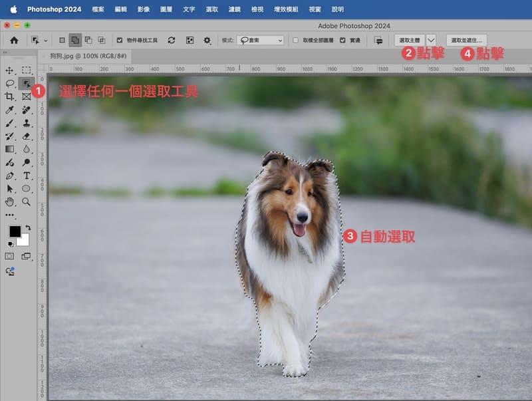
Task: Choose Subtract from Selection mode button
Action: (88, 41)
